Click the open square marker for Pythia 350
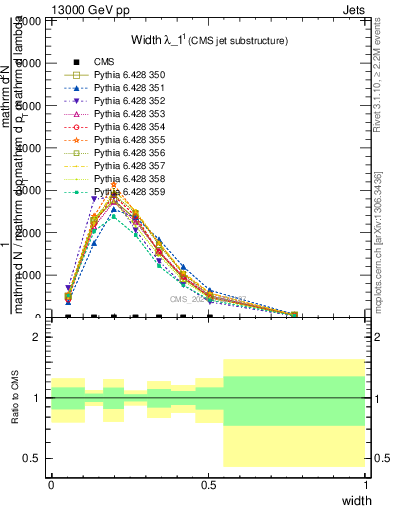Image resolution: width=393 pixels, height=512 pixels. [x=76, y=75]
